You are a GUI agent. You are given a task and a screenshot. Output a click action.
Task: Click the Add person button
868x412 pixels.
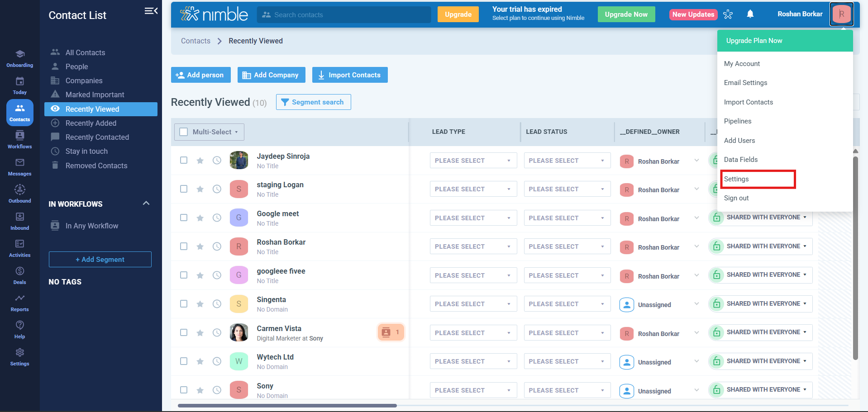pyautogui.click(x=201, y=75)
